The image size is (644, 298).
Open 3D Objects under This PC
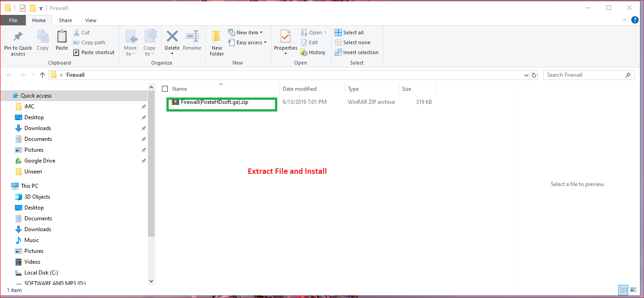click(x=37, y=197)
